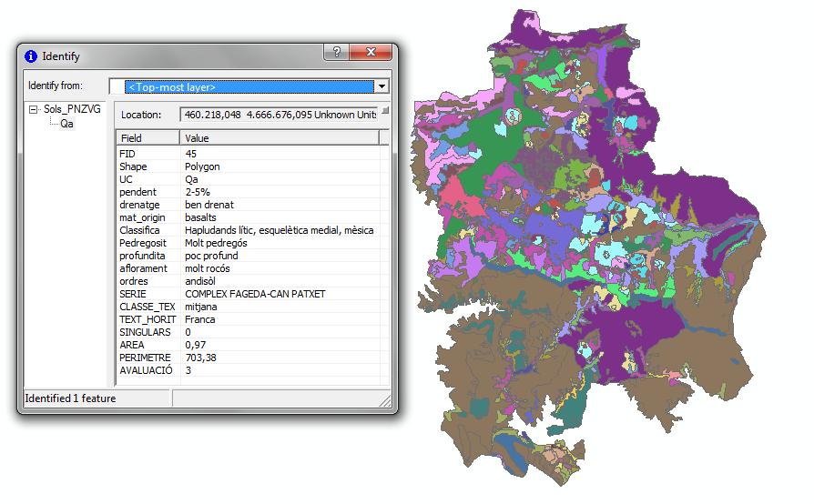Click the Value column header

tap(280, 138)
